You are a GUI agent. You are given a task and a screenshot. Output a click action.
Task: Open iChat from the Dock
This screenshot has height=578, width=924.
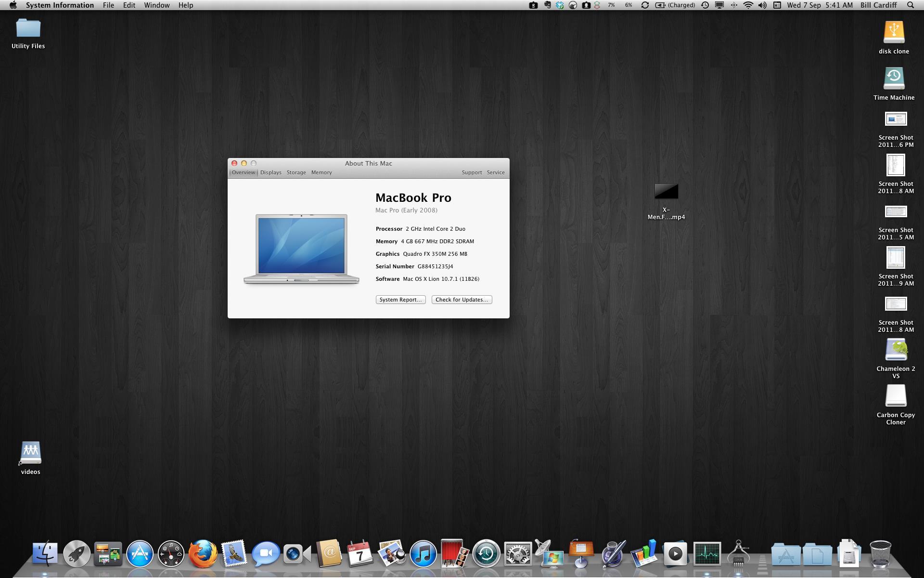point(265,554)
